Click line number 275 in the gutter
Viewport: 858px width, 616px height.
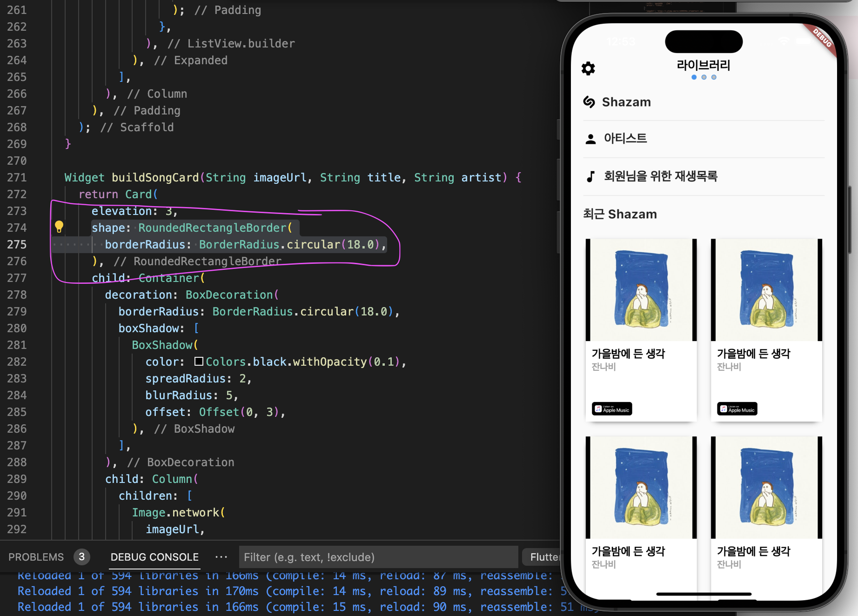(x=17, y=244)
